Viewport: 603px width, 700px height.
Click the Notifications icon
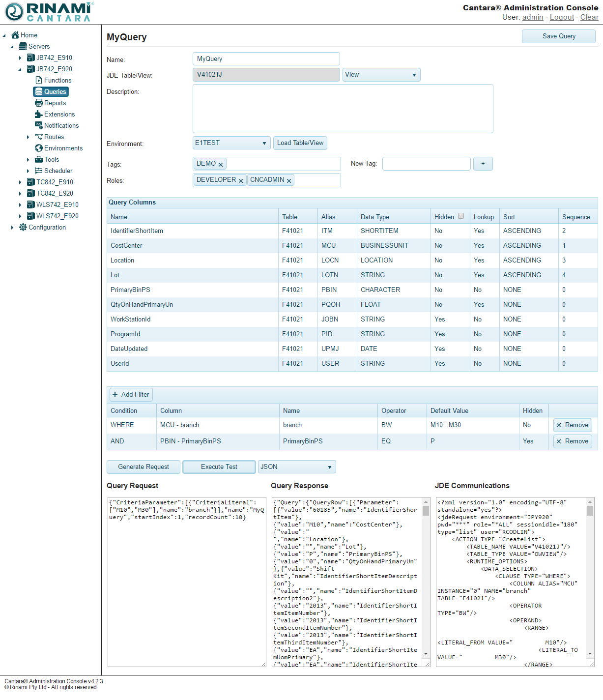(x=39, y=125)
